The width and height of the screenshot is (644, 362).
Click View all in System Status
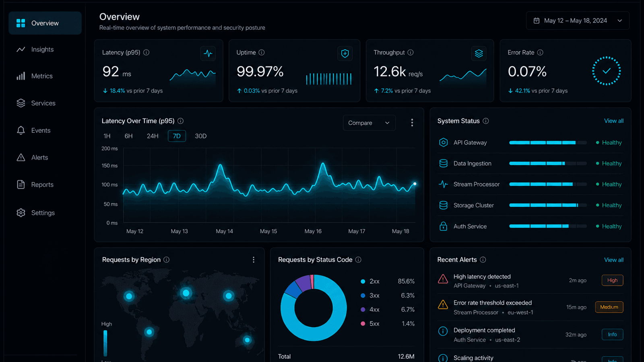tap(614, 121)
